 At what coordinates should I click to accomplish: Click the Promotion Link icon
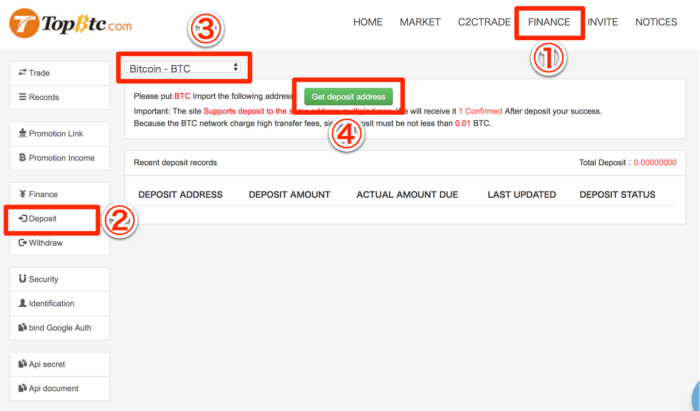coord(22,133)
